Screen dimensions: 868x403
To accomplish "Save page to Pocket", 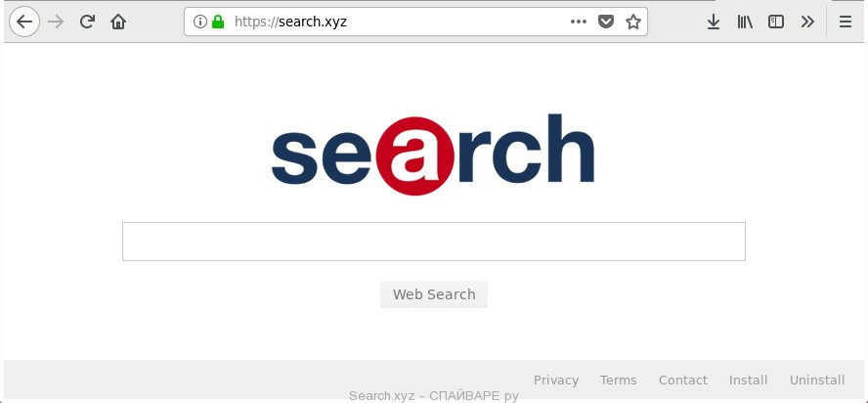I will click(x=606, y=22).
